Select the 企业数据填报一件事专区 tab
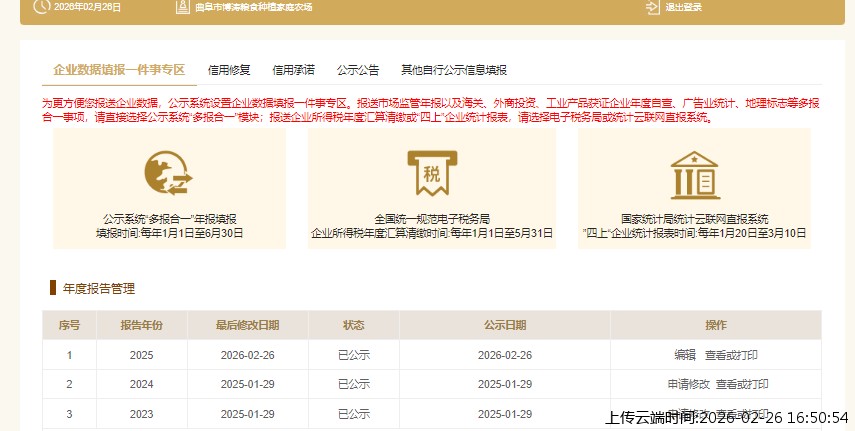Image resolution: width=855 pixels, height=431 pixels. click(x=119, y=70)
